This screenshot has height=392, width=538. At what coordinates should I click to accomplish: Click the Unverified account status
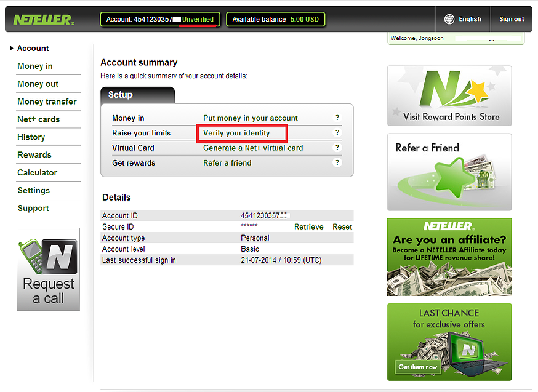tap(198, 19)
